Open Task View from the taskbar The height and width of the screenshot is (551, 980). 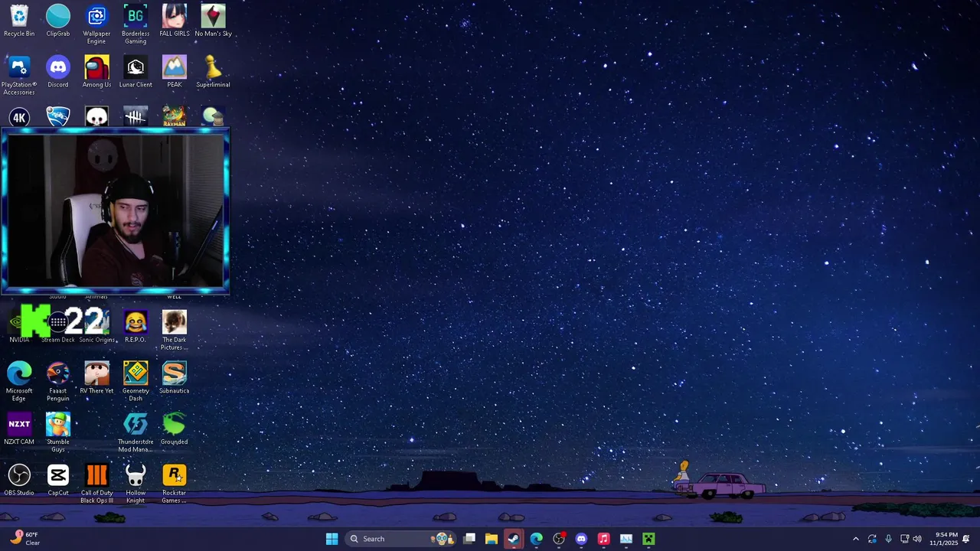(x=469, y=539)
